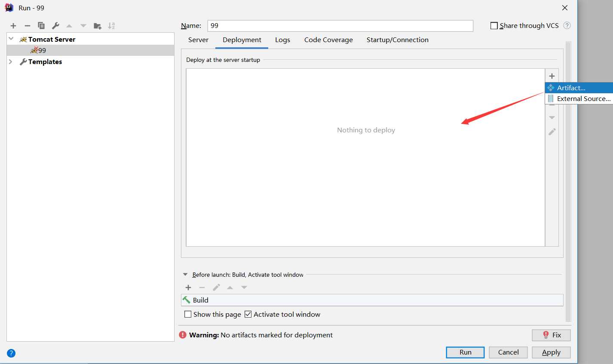This screenshot has height=364, width=613.
Task: Open the Logs tab
Action: [282, 40]
